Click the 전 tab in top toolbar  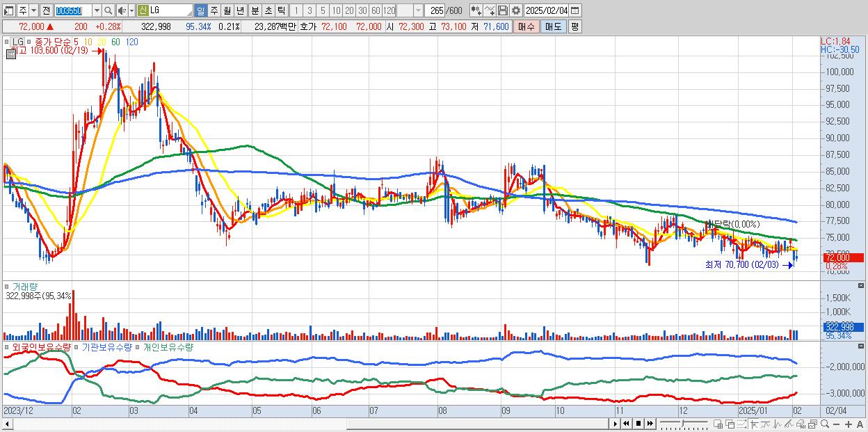[x=46, y=10]
